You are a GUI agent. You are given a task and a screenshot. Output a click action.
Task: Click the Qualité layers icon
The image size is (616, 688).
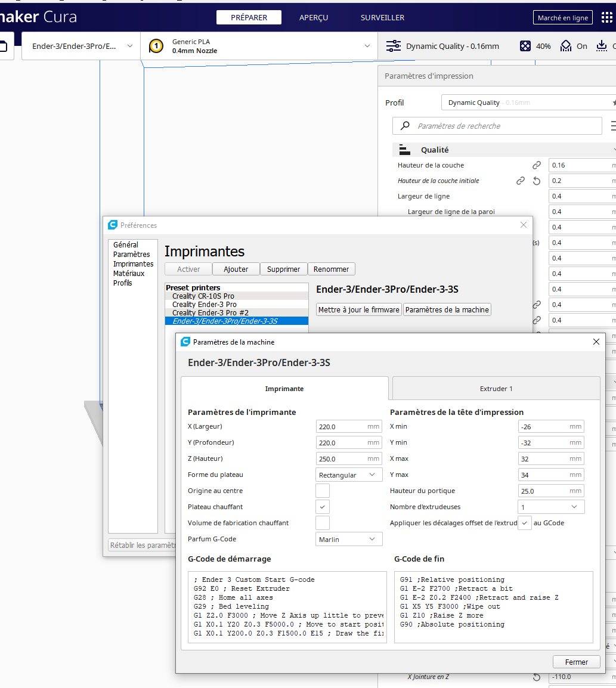[x=404, y=150]
